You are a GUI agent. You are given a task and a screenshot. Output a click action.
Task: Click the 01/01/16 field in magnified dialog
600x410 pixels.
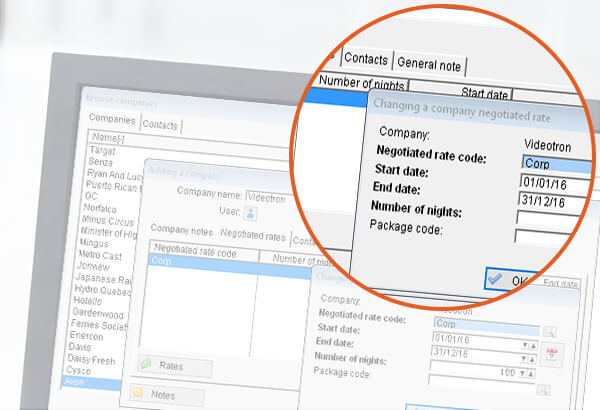pyautogui.click(x=556, y=184)
